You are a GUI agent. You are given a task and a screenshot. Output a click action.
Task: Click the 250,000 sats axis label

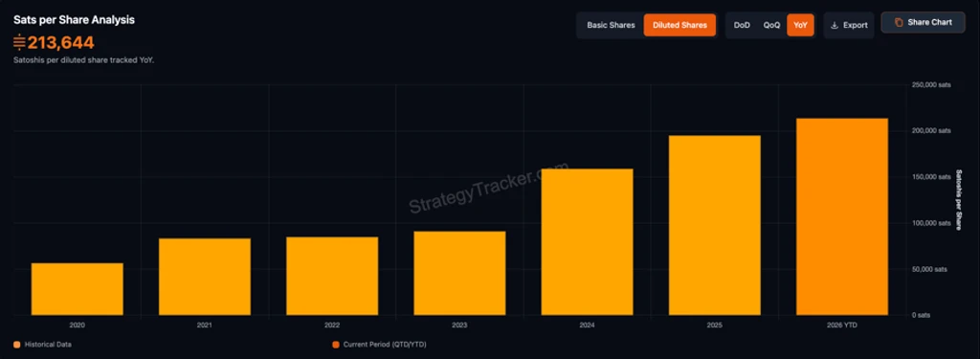click(x=932, y=85)
